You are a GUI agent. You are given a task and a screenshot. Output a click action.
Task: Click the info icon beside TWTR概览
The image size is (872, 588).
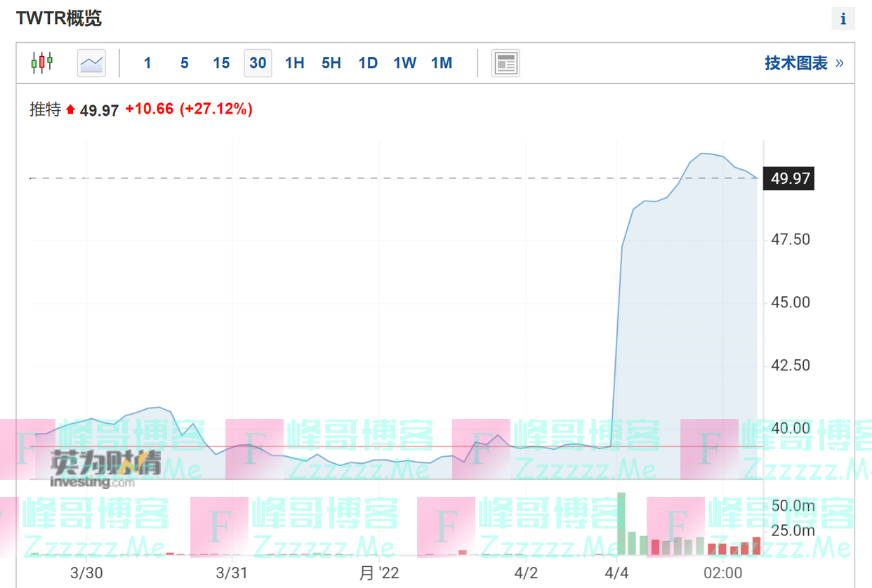pyautogui.click(x=843, y=19)
